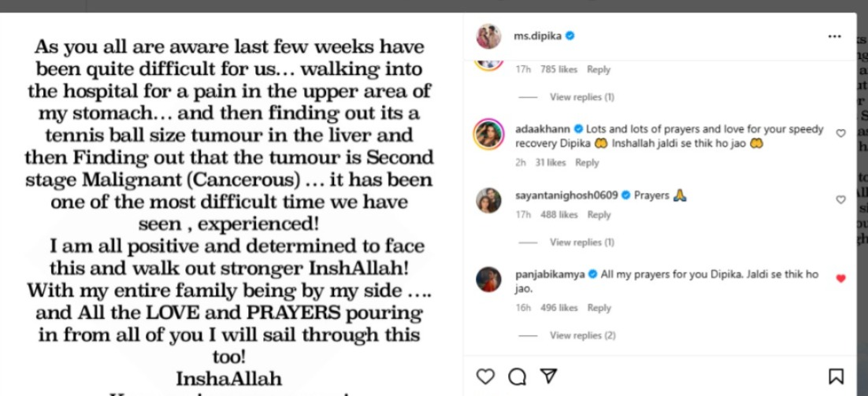The image size is (868, 396).
Task: Click sayantanighosh0609's profile avatar
Action: 488,201
